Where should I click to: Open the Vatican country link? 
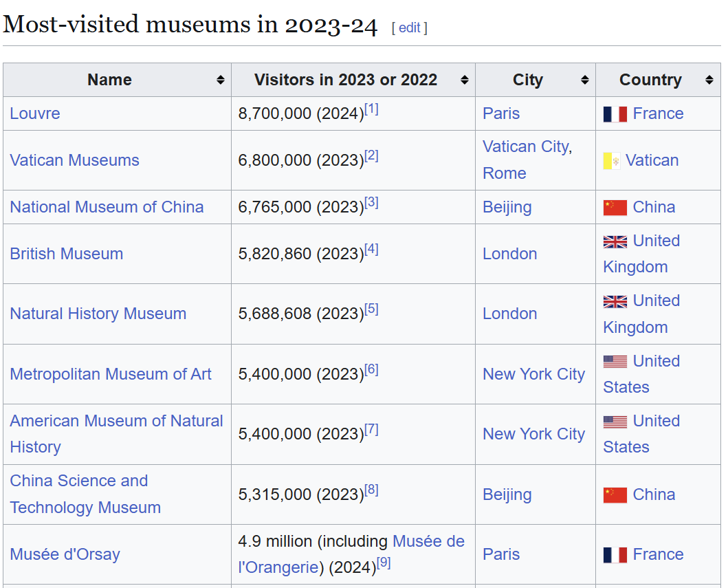[652, 161]
